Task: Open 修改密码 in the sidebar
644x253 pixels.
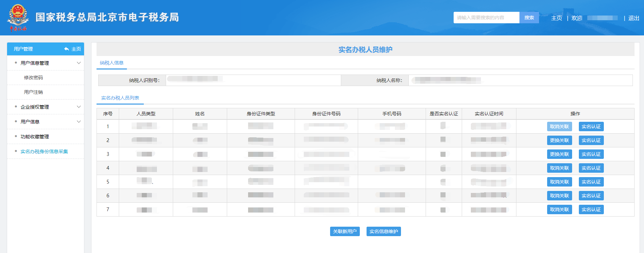Action: click(x=33, y=78)
